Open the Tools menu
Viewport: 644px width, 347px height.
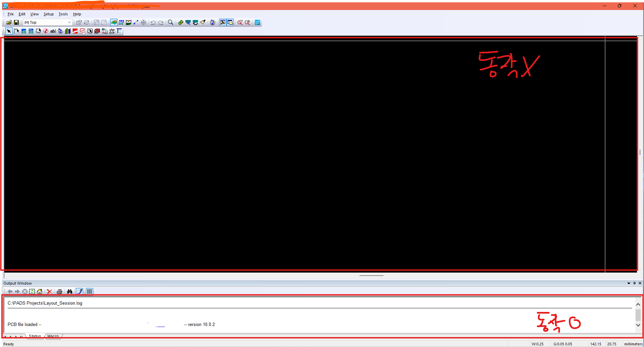pos(63,14)
